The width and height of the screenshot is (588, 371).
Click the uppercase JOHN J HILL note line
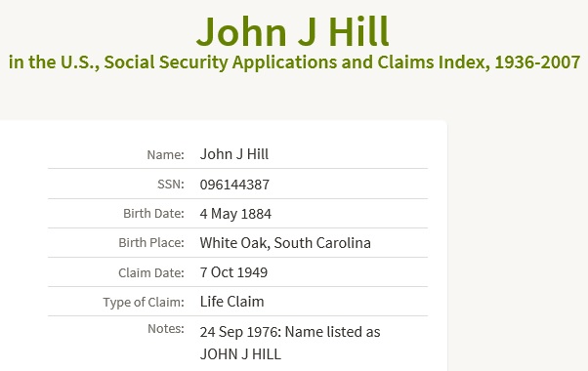tap(240, 354)
